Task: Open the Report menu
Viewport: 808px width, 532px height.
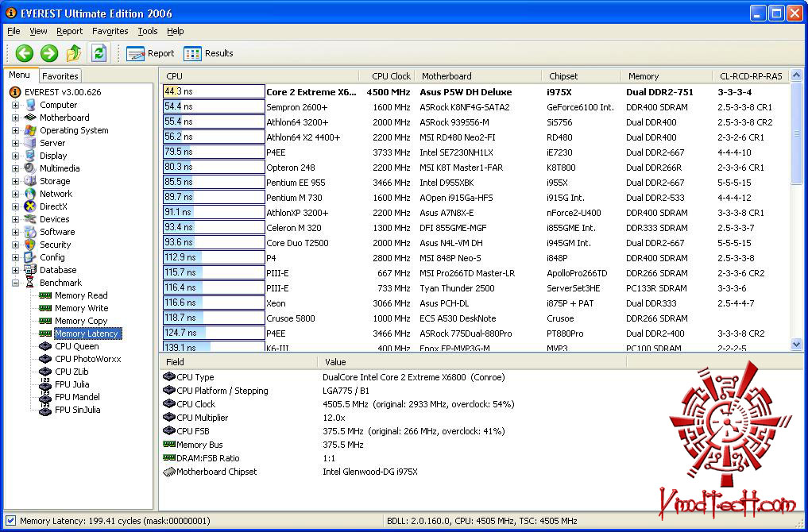Action: (x=70, y=32)
